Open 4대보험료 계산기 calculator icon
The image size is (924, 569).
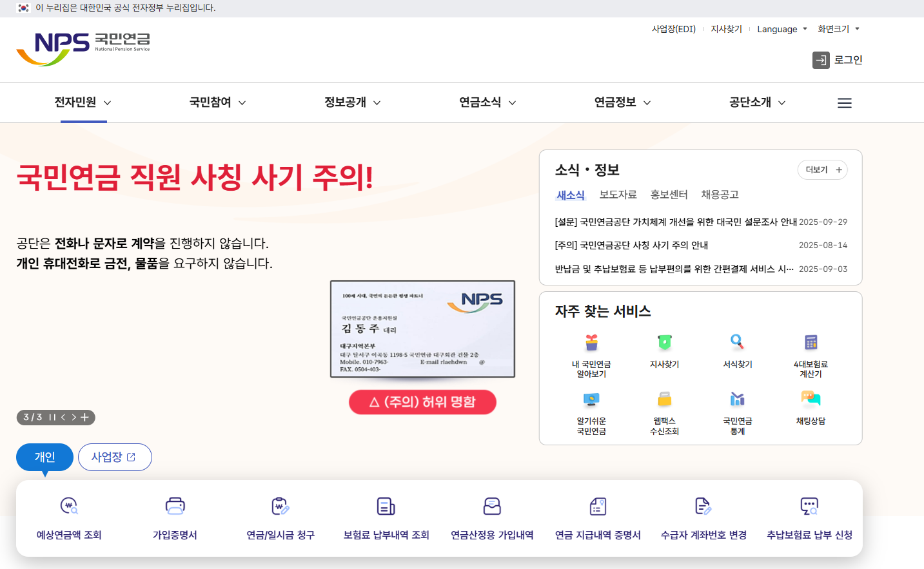click(811, 342)
